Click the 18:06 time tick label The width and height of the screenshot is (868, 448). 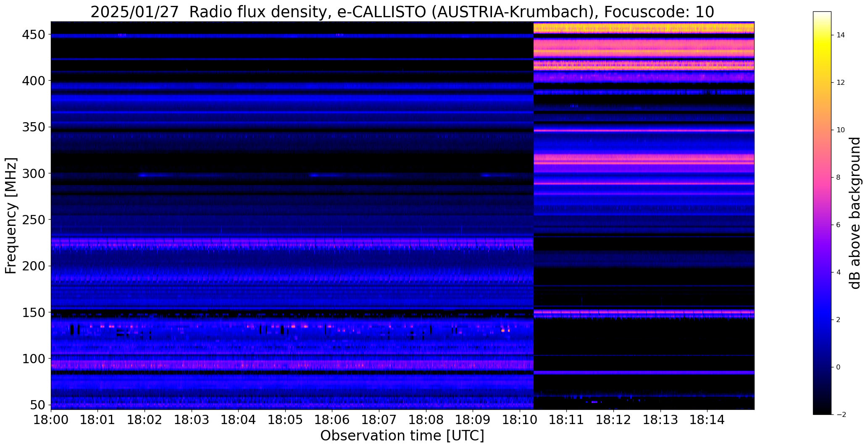point(332,419)
